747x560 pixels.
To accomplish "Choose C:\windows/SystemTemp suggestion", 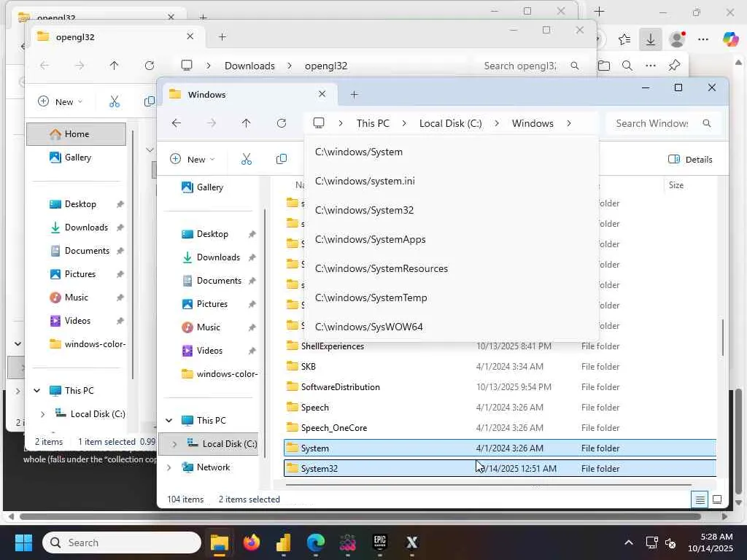I will click(x=451, y=297).
